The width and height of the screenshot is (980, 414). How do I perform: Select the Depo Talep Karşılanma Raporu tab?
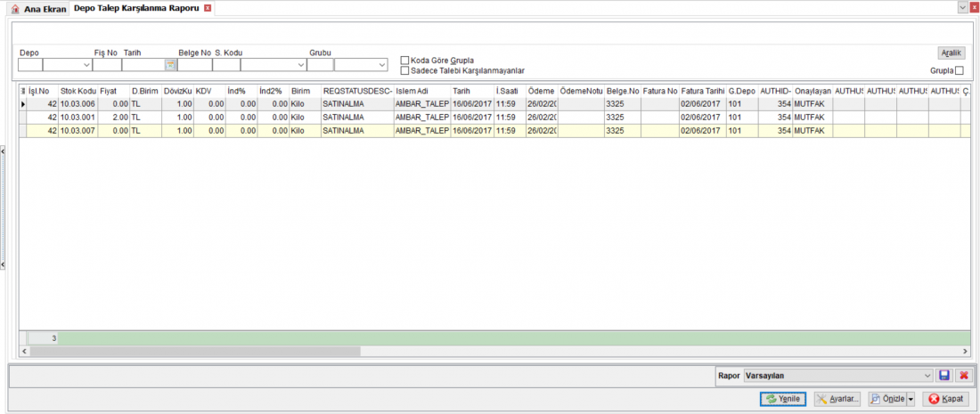[x=137, y=9]
